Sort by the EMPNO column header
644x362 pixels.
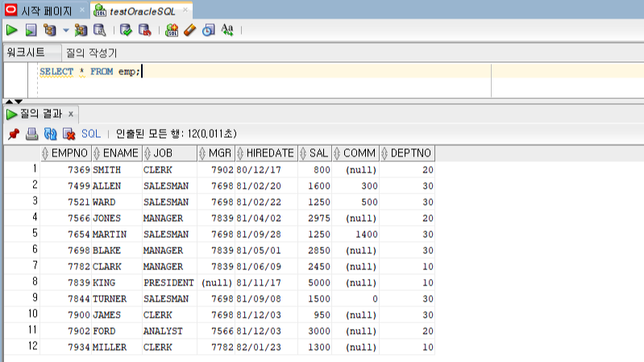pos(66,153)
